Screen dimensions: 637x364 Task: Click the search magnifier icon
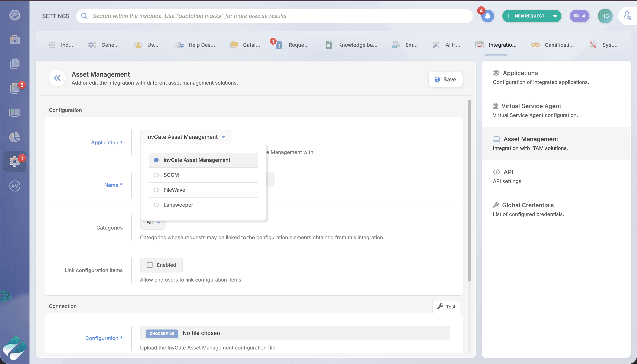(x=84, y=16)
